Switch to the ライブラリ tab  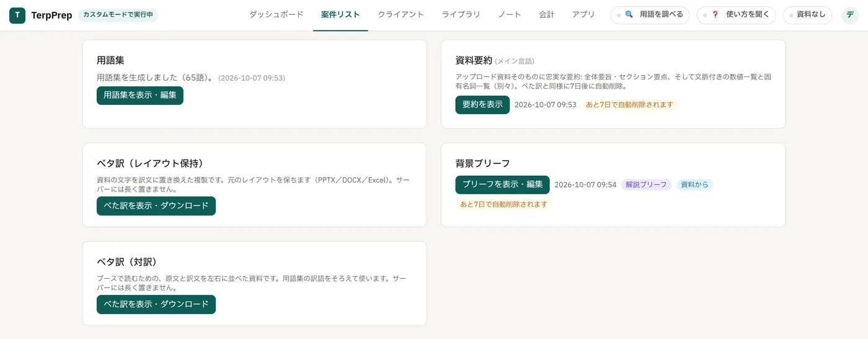pos(461,15)
